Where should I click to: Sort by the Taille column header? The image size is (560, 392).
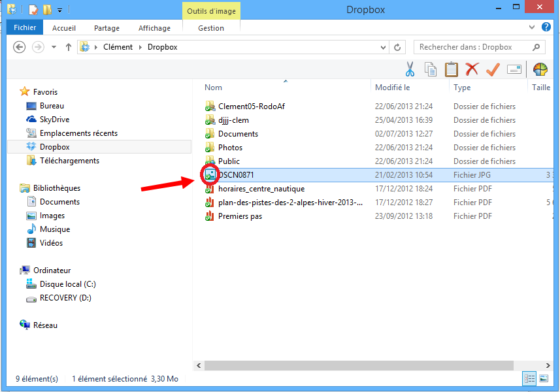pyautogui.click(x=541, y=88)
